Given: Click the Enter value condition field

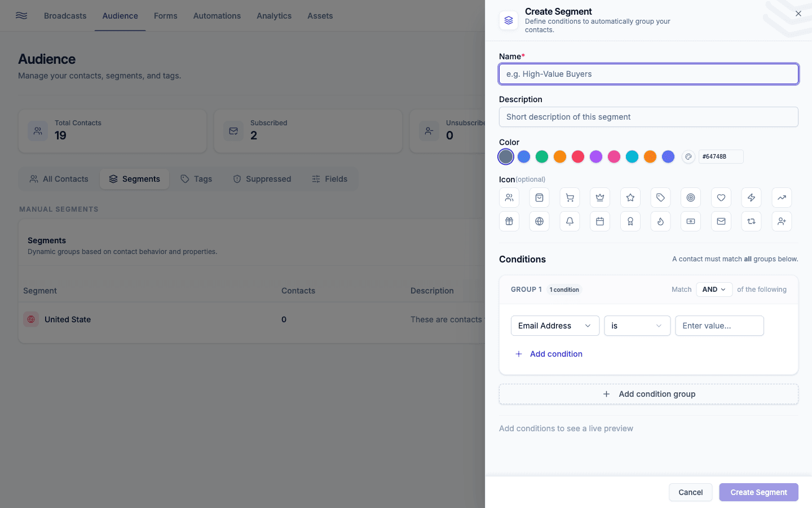Looking at the screenshot, I should point(720,326).
